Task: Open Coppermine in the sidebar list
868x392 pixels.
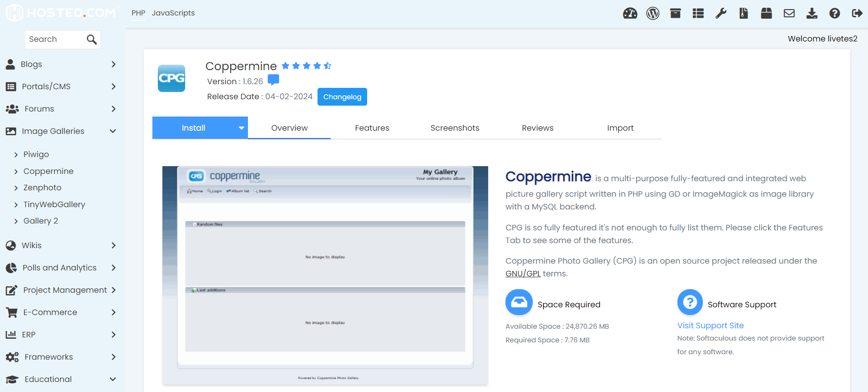Action: tap(48, 171)
